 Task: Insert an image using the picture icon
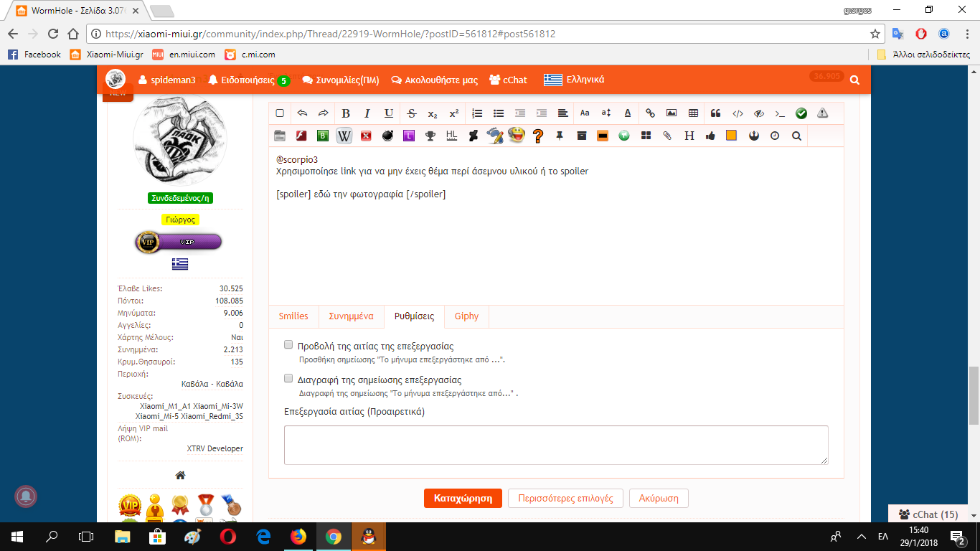(672, 113)
